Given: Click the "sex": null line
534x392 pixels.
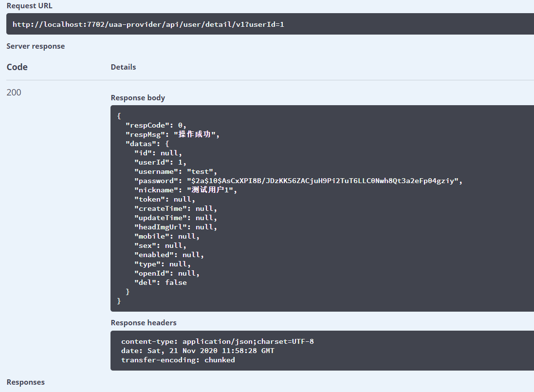Looking at the screenshot, I should [160, 245].
